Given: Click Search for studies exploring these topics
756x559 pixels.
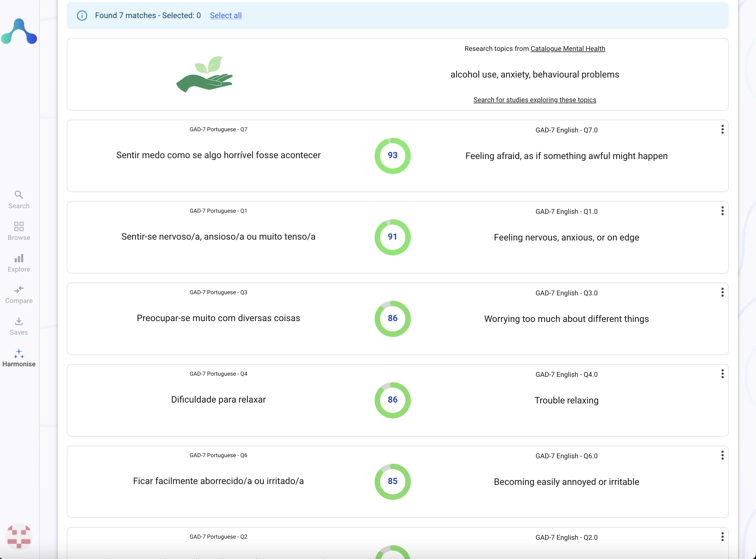Looking at the screenshot, I should [535, 100].
